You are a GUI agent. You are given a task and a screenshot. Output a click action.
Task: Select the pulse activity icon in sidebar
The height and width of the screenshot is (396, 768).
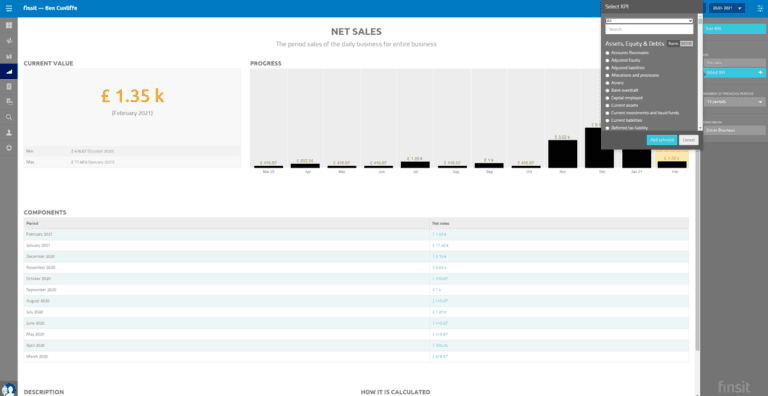(9, 41)
